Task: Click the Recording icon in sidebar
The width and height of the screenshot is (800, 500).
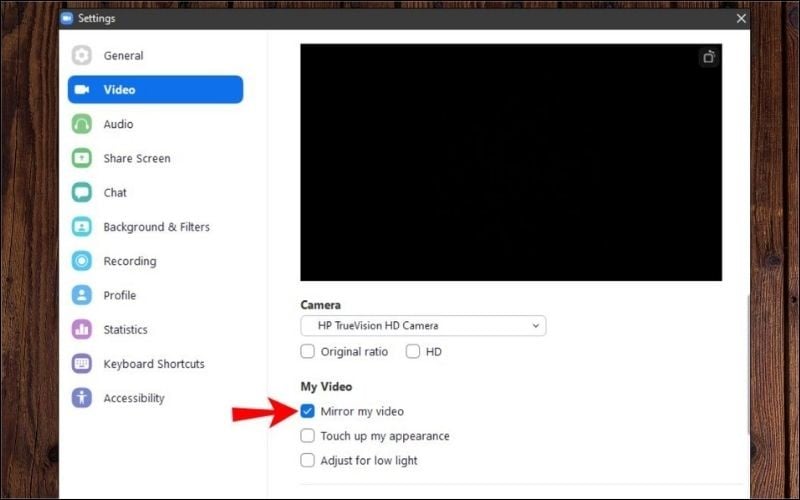Action: coord(82,261)
